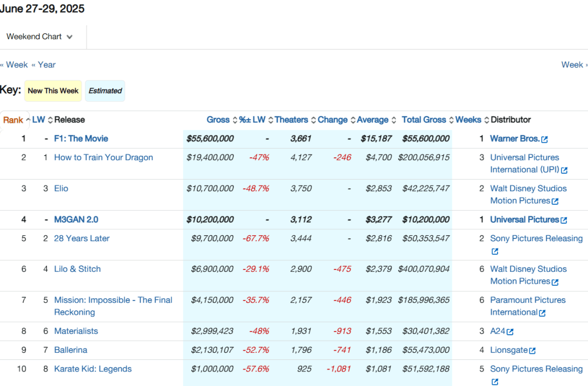The width and height of the screenshot is (588, 386).
Task: Sort by Weeks column header
Action: click(x=468, y=120)
